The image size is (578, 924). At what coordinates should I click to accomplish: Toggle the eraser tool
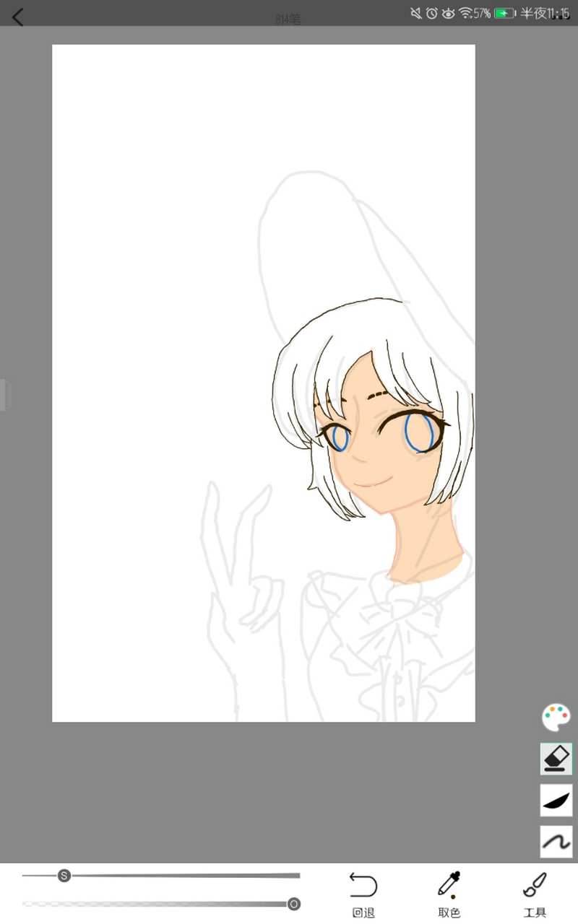tap(556, 759)
